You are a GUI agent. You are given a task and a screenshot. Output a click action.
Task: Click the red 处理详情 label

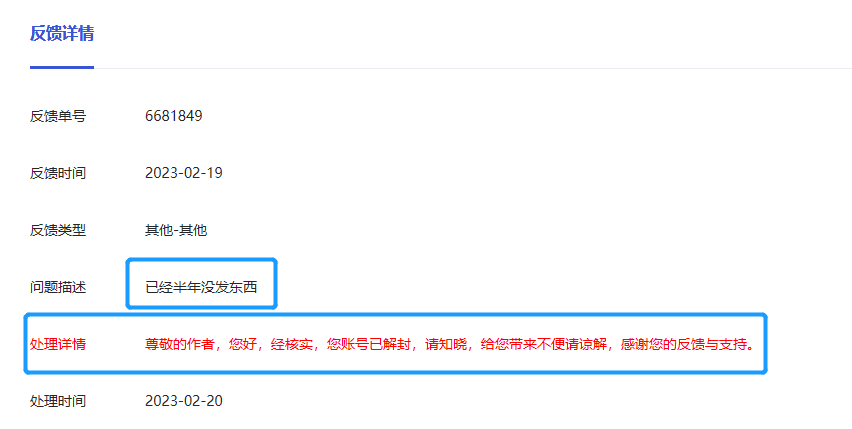58,344
